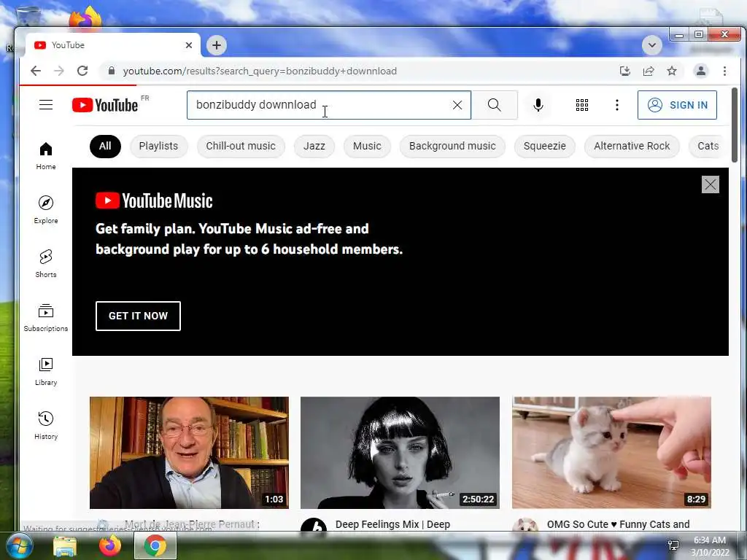Select the Cats filter chip

[708, 146]
